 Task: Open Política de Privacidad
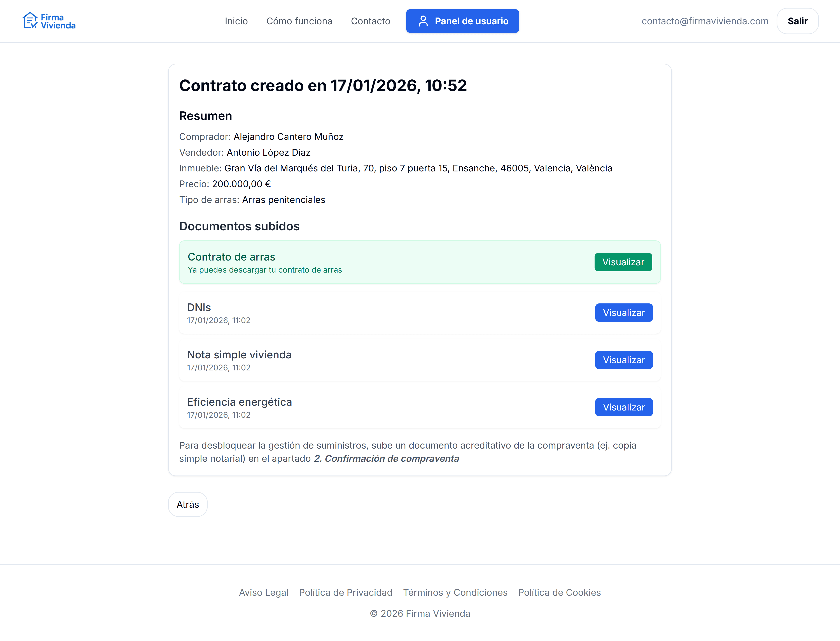[345, 592]
